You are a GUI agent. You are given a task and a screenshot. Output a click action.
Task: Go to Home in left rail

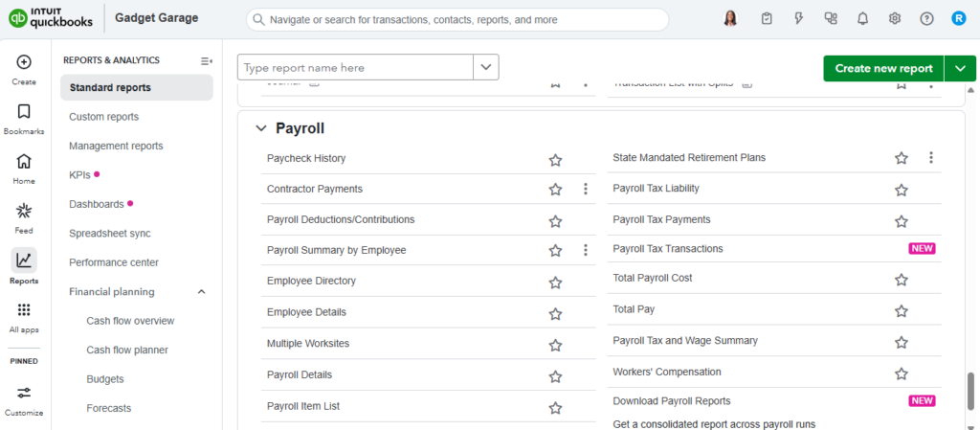coord(24,161)
